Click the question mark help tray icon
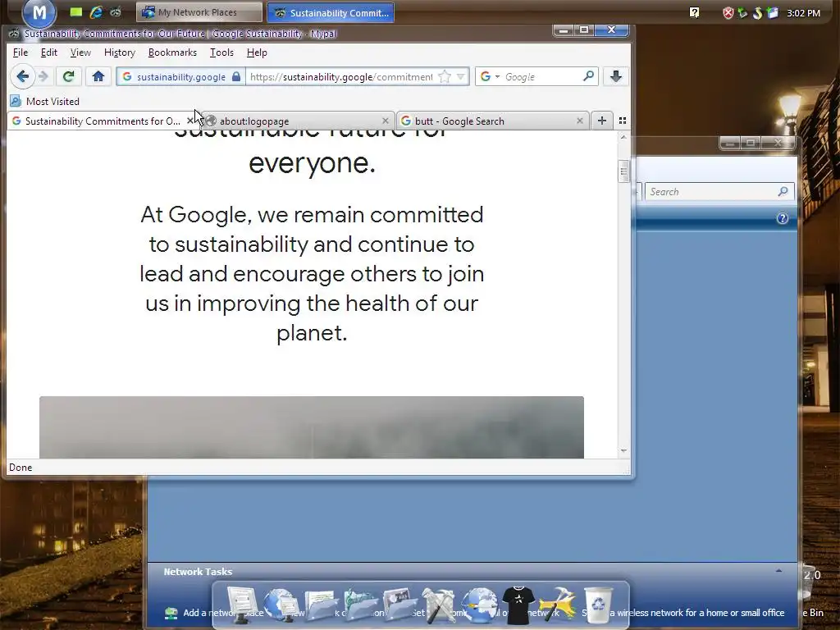This screenshot has width=840, height=630. [x=694, y=12]
